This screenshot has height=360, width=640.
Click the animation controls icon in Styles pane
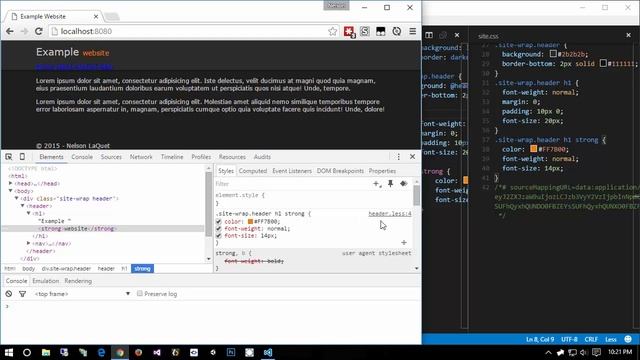pos(404,184)
